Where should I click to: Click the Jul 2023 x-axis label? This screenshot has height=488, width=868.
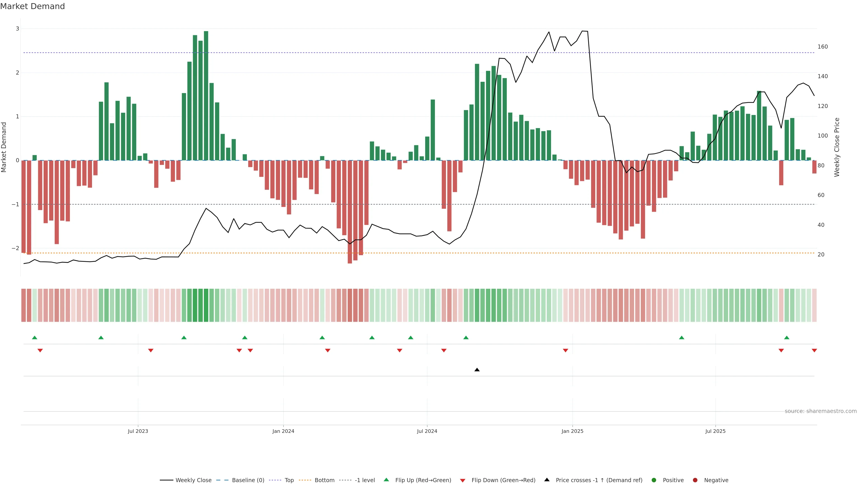[138, 431]
